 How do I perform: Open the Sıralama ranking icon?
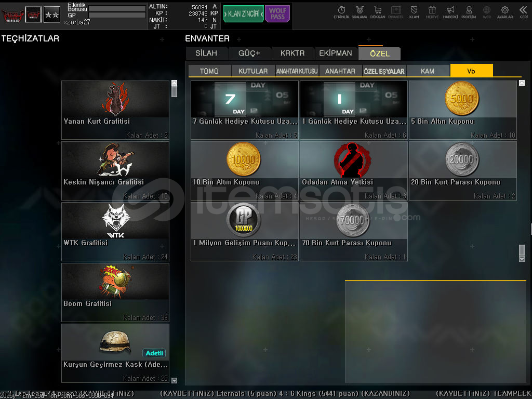pos(360,12)
